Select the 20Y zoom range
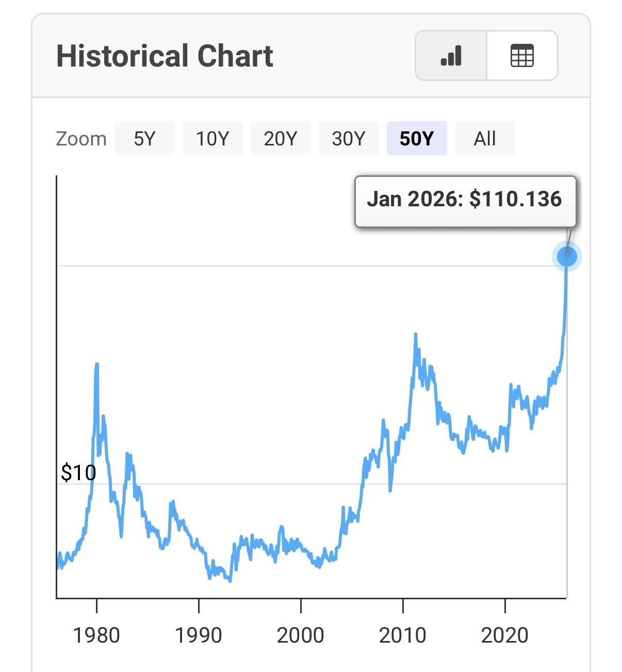The width and height of the screenshot is (622, 672). point(281,138)
